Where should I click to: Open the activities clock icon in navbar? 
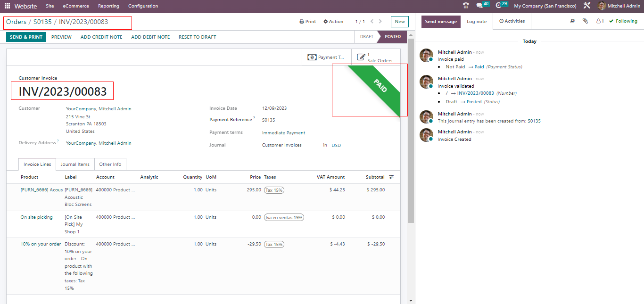click(499, 6)
